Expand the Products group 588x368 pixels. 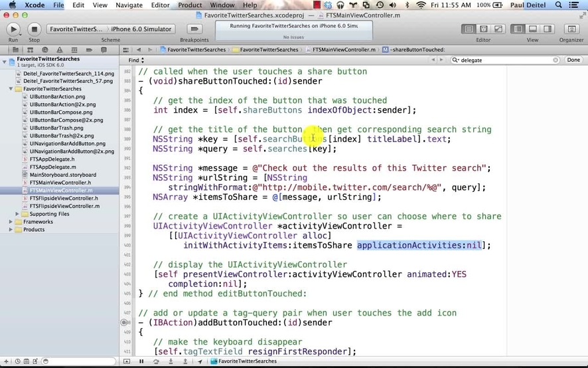[11, 230]
